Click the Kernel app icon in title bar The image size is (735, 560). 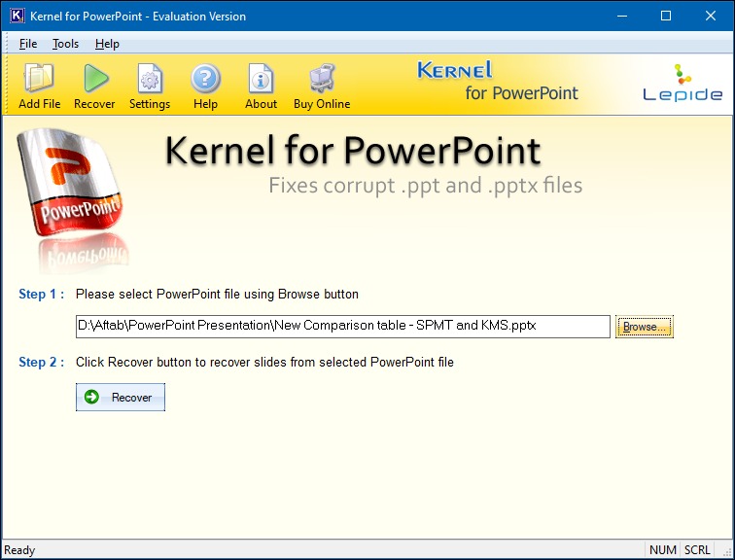pyautogui.click(x=17, y=16)
